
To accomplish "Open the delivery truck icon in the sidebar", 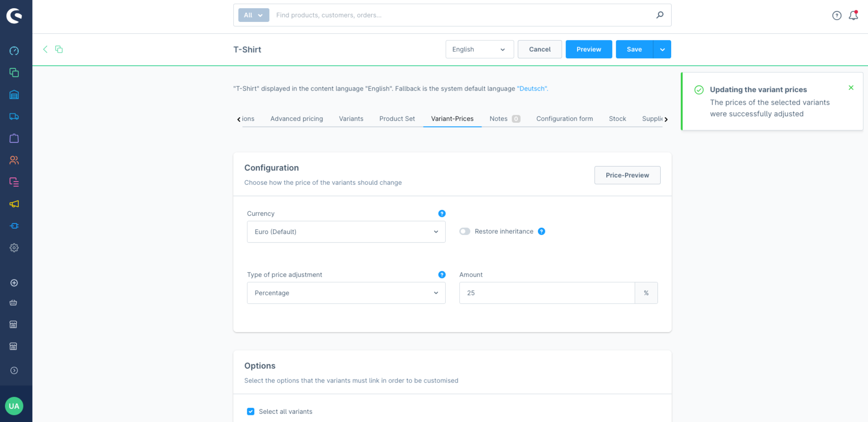I will tap(14, 116).
